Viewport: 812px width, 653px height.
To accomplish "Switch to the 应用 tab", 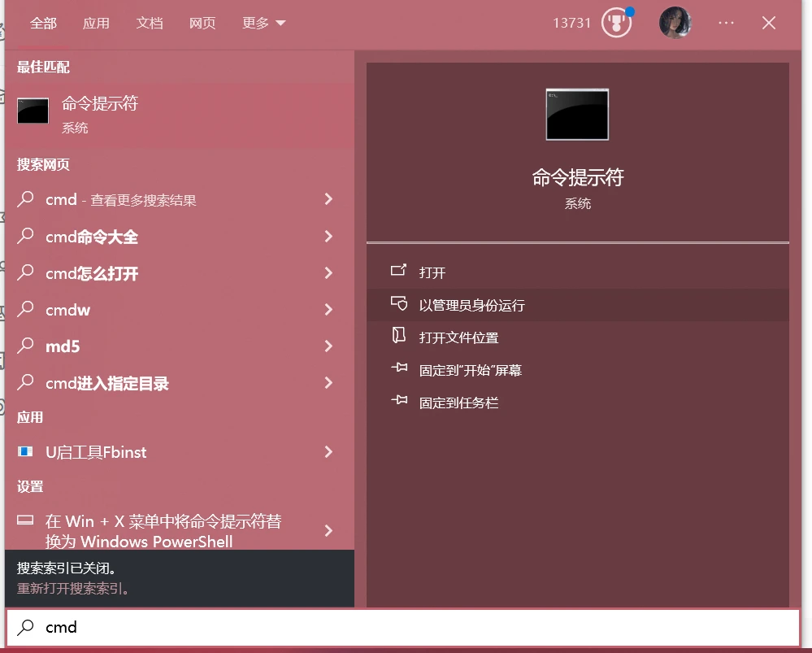I will [x=97, y=24].
